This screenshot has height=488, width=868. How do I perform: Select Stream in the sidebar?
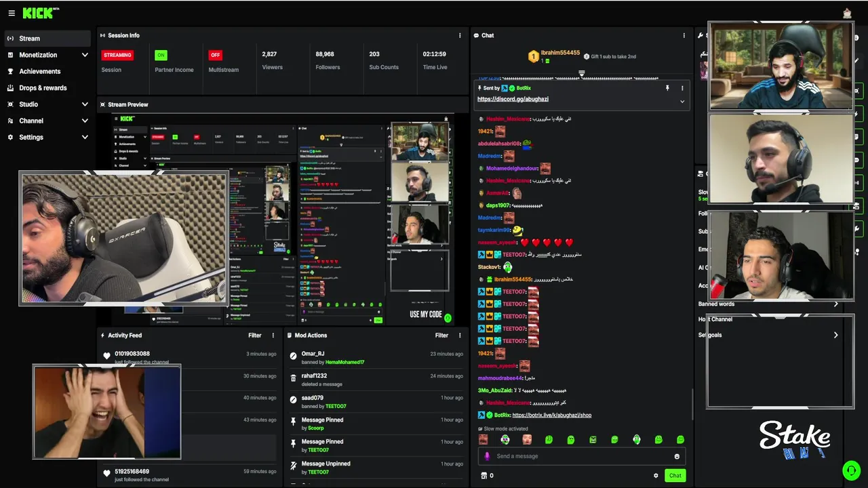tap(47, 39)
